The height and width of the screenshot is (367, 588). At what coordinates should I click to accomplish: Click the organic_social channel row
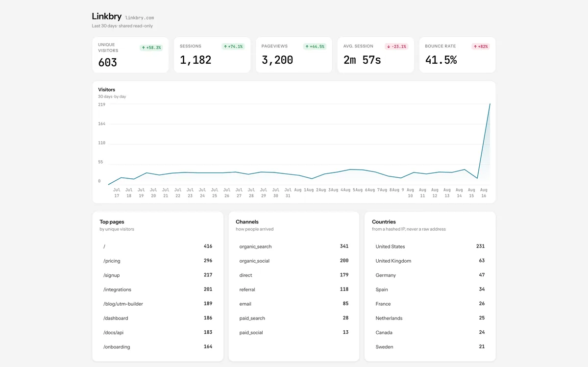click(294, 261)
